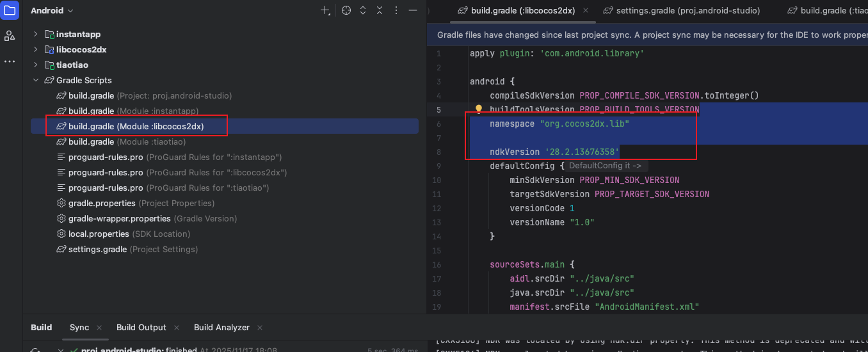Click the yellow lightbulb quick-fix icon
This screenshot has height=352, width=868.
coord(478,109)
